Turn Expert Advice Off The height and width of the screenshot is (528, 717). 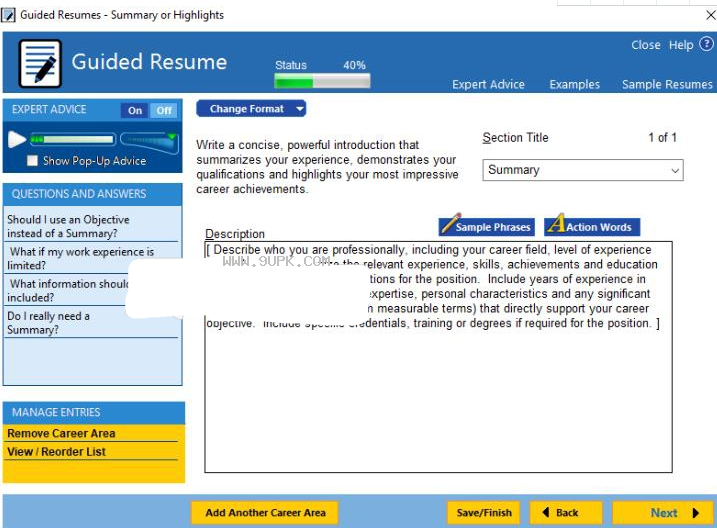[x=164, y=111]
